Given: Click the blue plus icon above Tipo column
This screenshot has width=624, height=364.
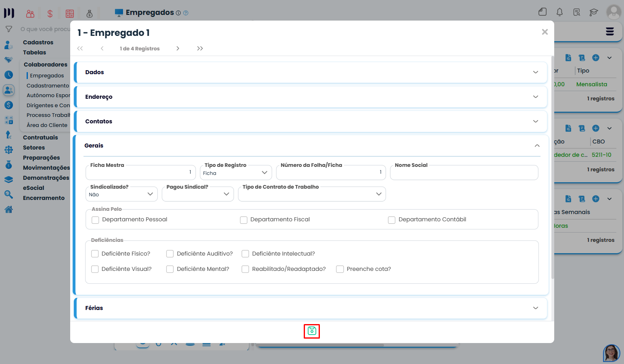Looking at the screenshot, I should 596,58.
